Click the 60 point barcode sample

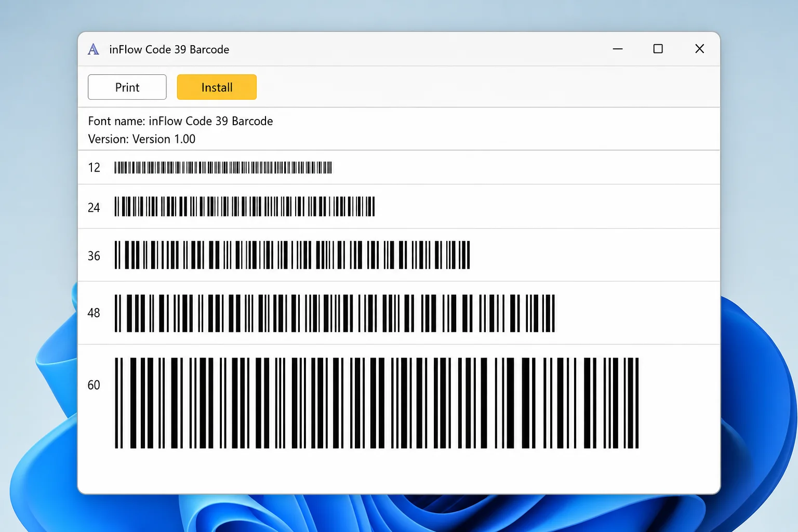point(377,403)
